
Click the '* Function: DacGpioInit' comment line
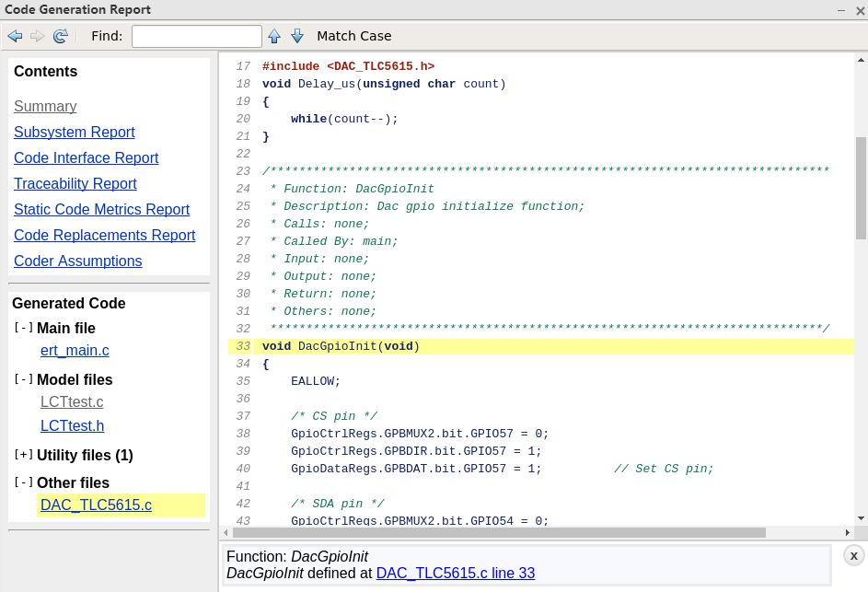352,189
